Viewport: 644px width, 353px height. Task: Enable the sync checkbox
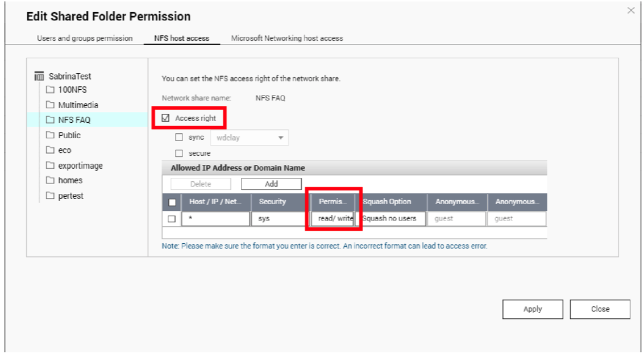tap(179, 138)
